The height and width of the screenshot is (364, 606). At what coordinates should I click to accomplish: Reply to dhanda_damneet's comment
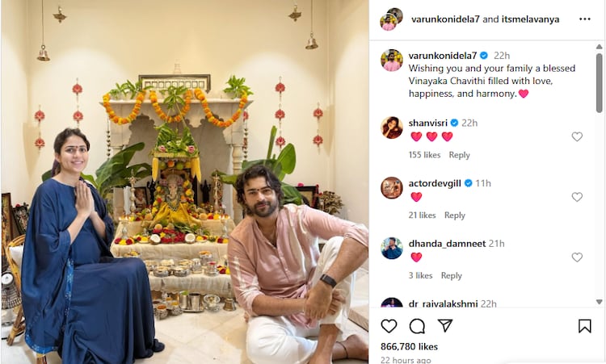pos(452,275)
